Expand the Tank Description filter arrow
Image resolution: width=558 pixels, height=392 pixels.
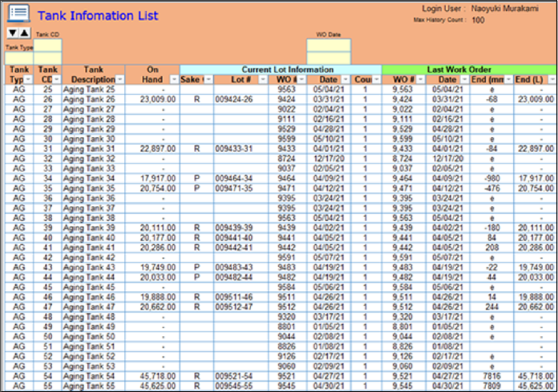pos(119,79)
